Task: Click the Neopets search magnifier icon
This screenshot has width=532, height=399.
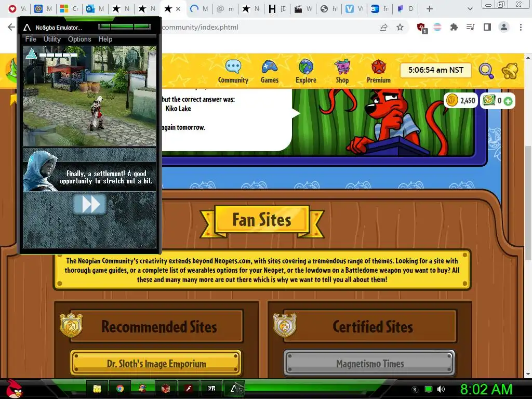Action: [x=486, y=71]
